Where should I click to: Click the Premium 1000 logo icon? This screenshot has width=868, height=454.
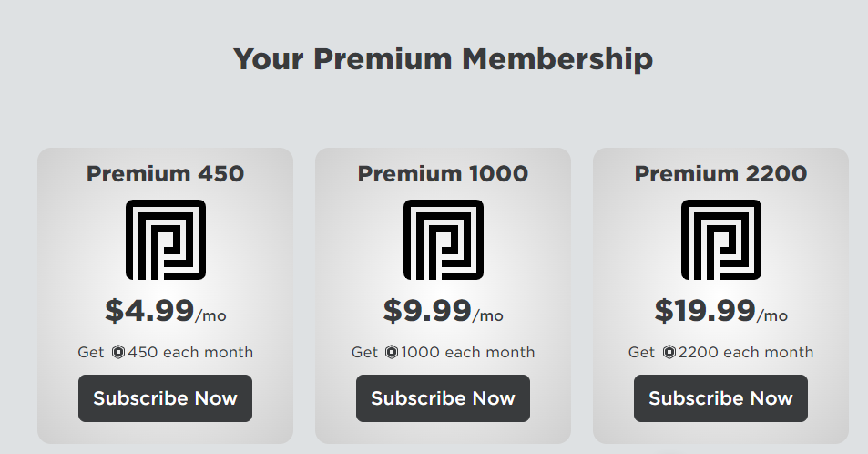[x=443, y=240]
